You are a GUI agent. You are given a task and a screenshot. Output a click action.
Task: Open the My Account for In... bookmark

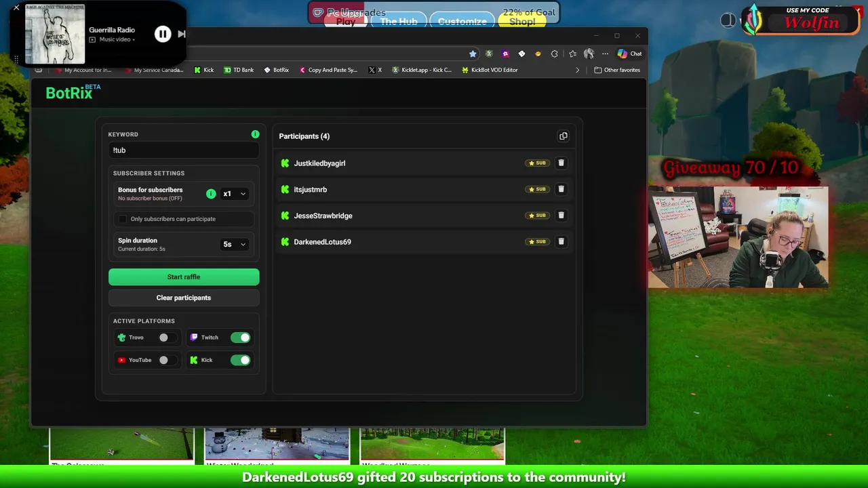pyautogui.click(x=82, y=70)
